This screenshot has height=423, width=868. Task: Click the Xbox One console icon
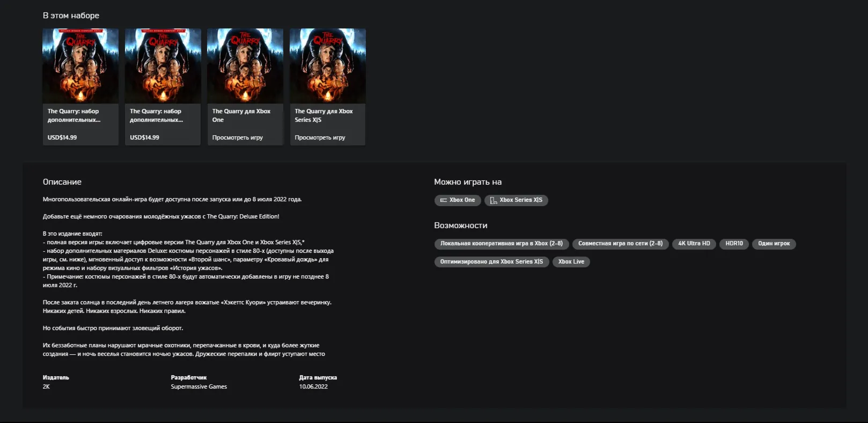(x=444, y=200)
